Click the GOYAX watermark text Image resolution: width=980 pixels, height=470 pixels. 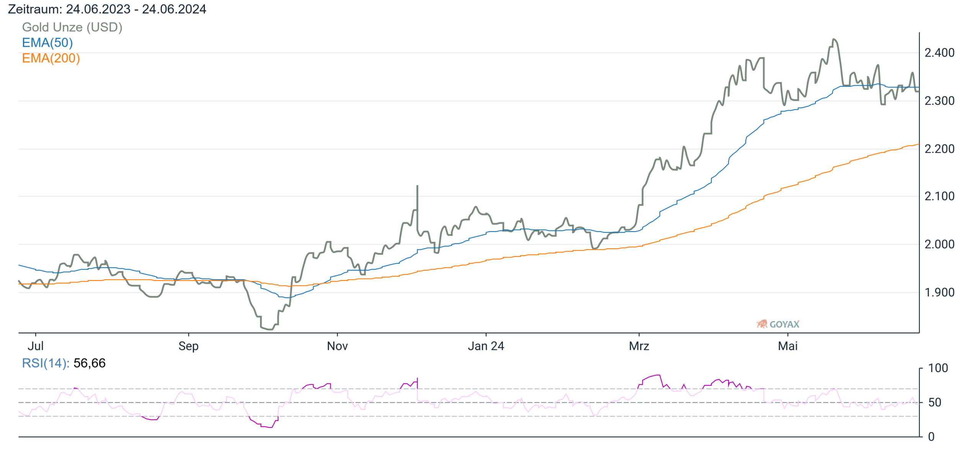(784, 325)
